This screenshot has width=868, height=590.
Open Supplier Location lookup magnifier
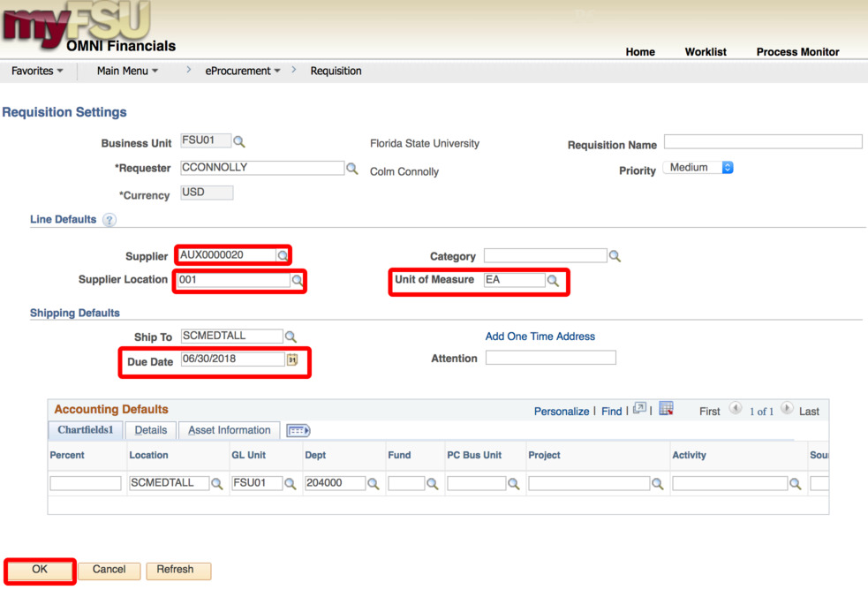click(x=298, y=280)
